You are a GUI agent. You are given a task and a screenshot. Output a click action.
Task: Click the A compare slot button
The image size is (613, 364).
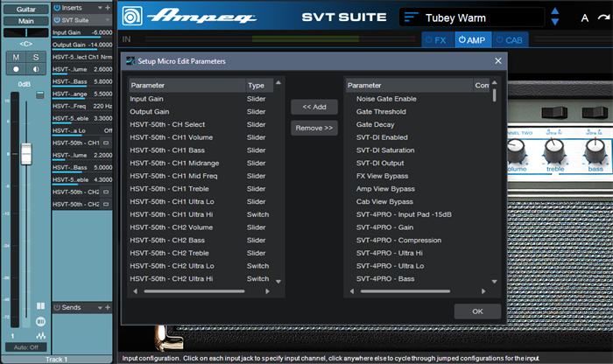[x=584, y=18]
